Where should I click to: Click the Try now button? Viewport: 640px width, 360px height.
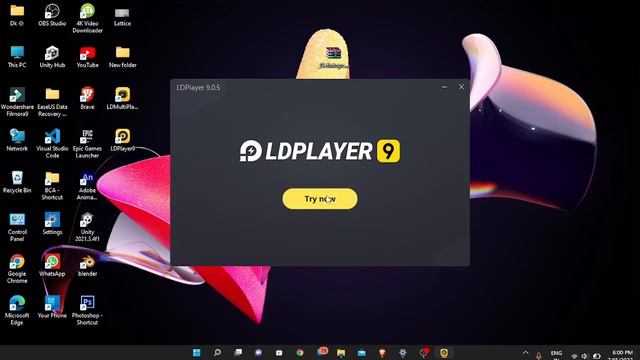320,199
